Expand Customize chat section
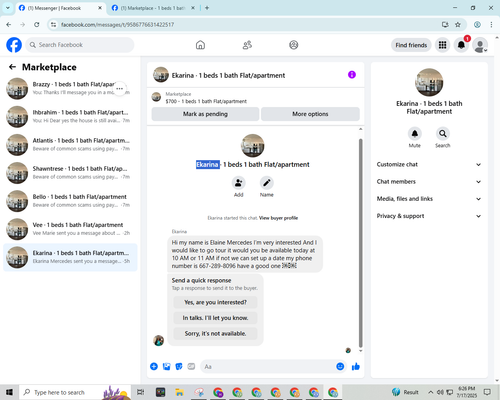 [429, 164]
